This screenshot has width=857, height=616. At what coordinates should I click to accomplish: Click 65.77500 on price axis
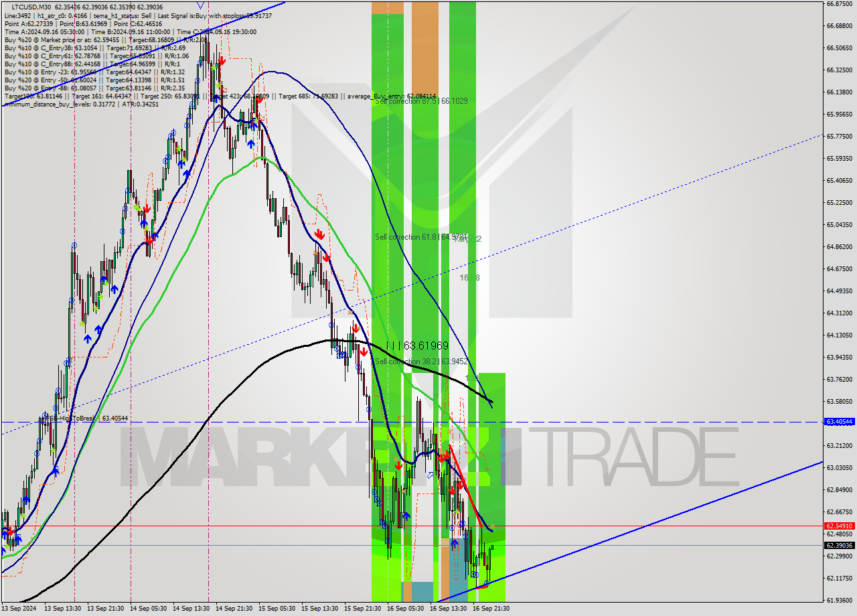(x=839, y=136)
